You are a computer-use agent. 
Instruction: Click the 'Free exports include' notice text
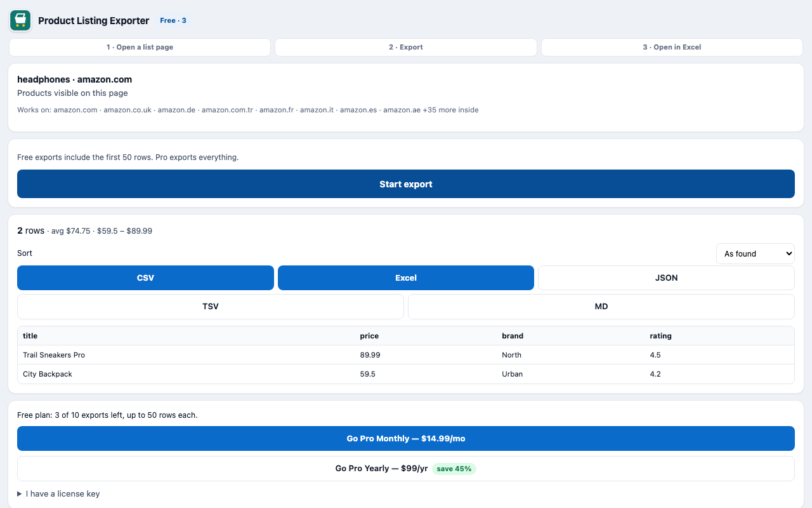pyautogui.click(x=128, y=157)
